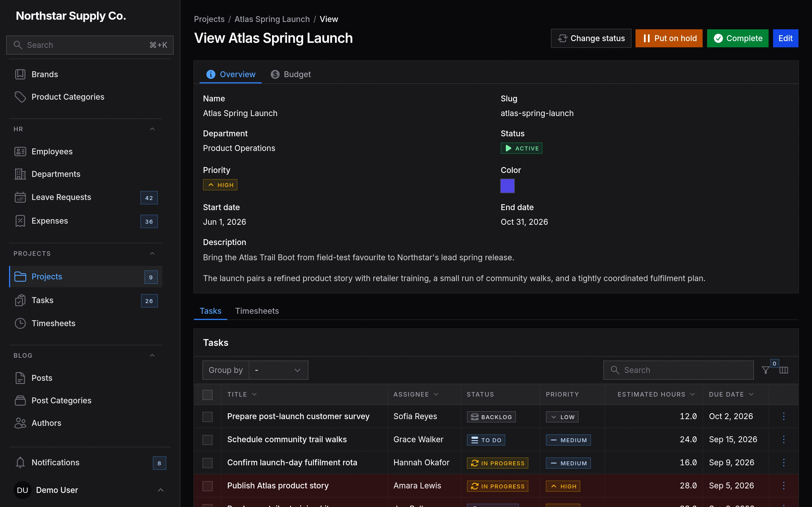
Task: Collapse the HR sidebar section
Action: coord(152,129)
